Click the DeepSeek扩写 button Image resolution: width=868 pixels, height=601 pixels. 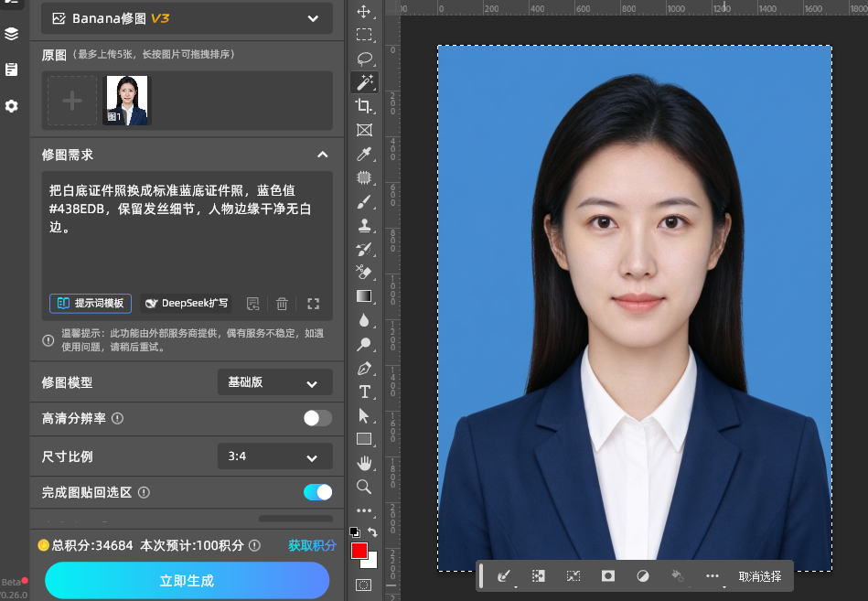coord(186,304)
